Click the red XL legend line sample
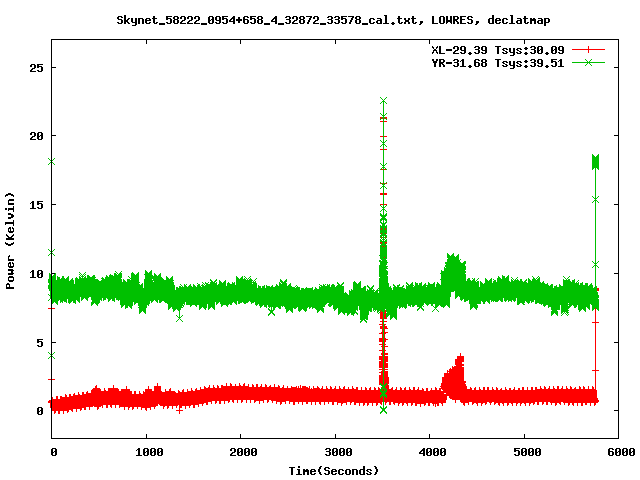 [588, 50]
